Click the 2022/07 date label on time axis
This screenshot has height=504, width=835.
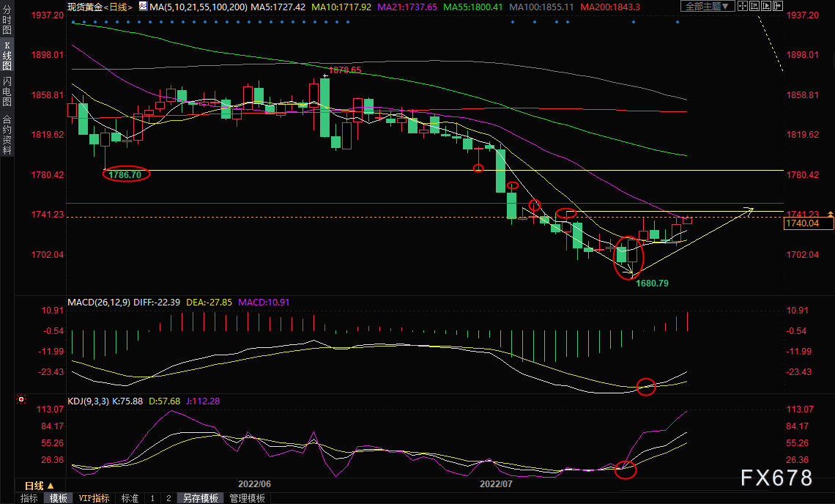[496, 483]
